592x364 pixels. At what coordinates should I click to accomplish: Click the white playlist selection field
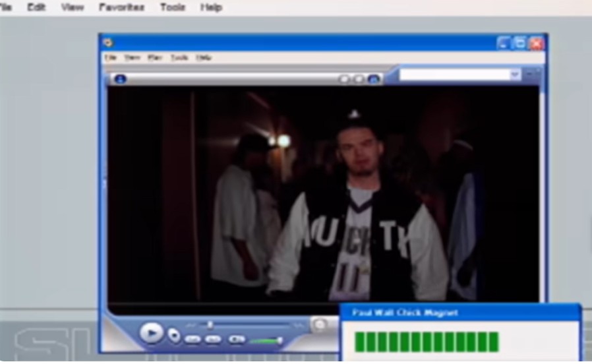point(455,75)
